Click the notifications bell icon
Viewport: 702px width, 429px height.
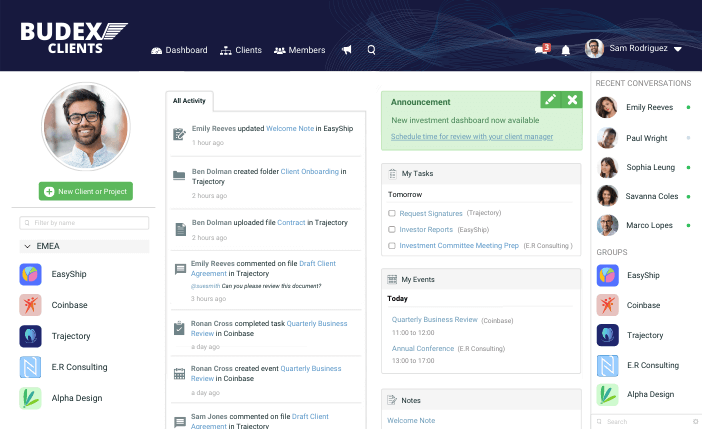pos(566,50)
